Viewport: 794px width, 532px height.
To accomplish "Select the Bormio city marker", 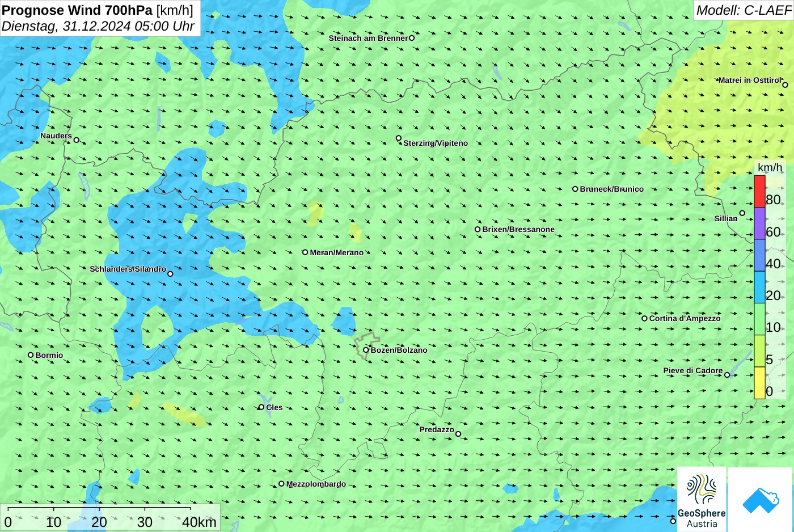I will click(x=31, y=355).
